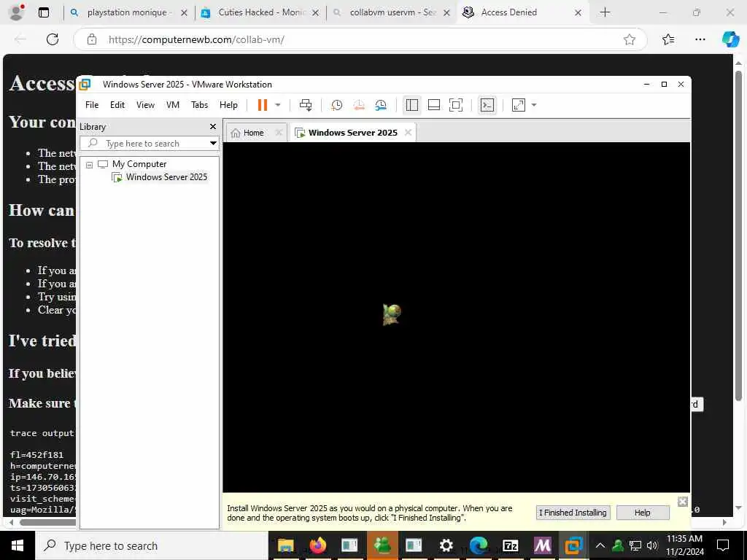Image resolution: width=747 pixels, height=560 pixels.
Task: Toggle the library sidebar view icon
Action: 412,105
